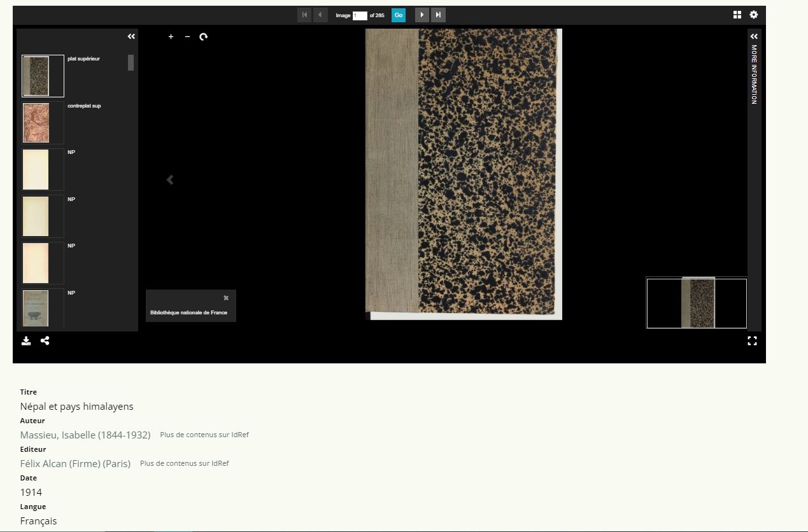Collapse the thumbnails side panel
This screenshot has width=808, height=532.
point(131,37)
